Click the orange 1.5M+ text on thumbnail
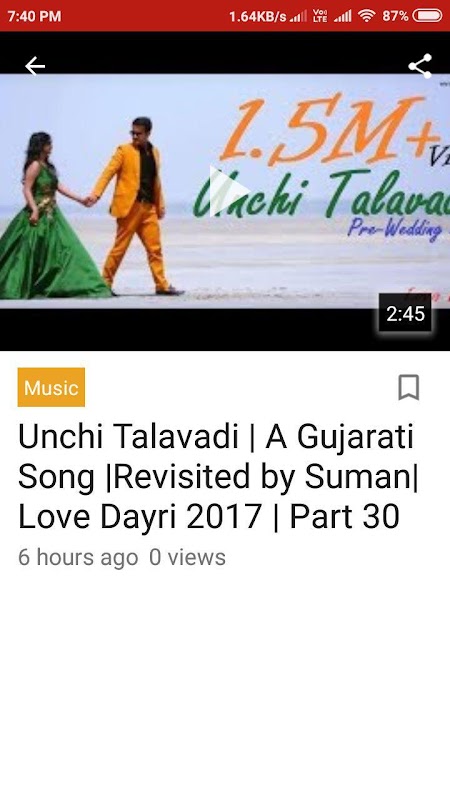This screenshot has width=450, height=800. tap(331, 128)
